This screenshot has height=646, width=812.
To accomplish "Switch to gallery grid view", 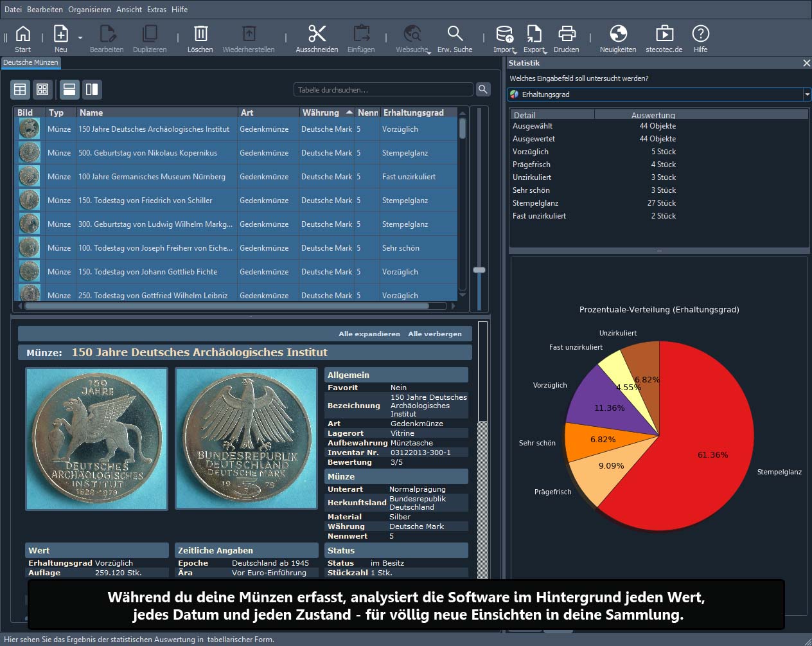I will [x=42, y=89].
